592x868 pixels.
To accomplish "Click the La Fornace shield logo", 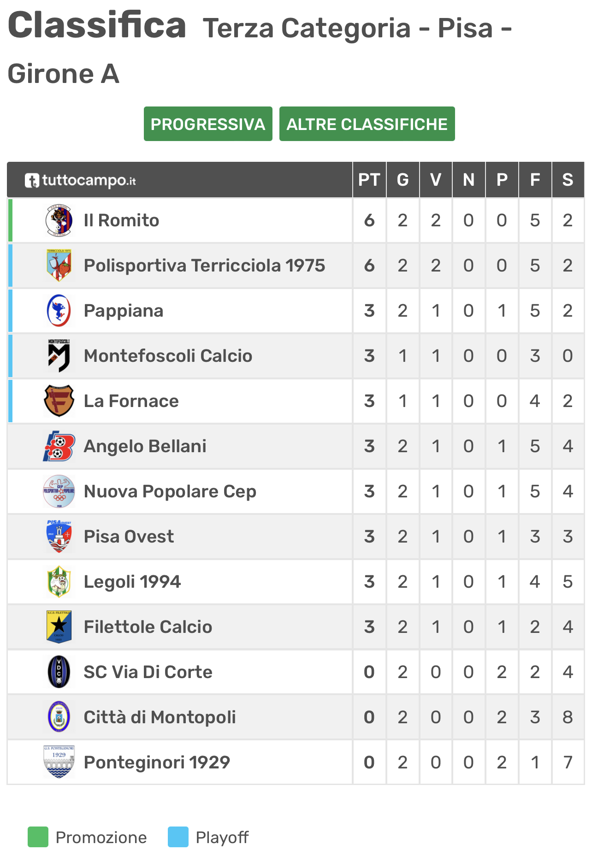I will pos(59,401).
